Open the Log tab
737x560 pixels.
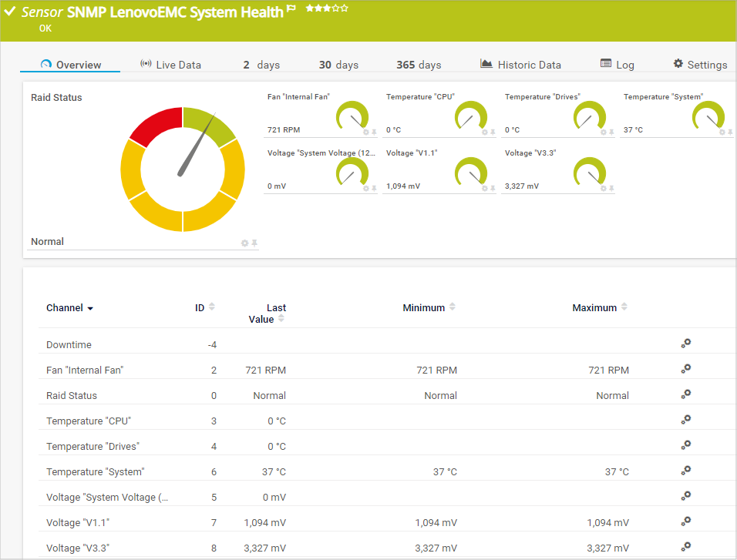(x=617, y=65)
